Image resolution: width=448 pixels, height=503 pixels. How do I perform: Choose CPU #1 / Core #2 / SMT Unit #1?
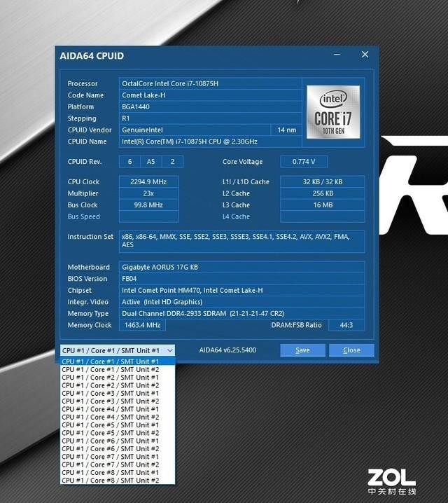click(111, 378)
